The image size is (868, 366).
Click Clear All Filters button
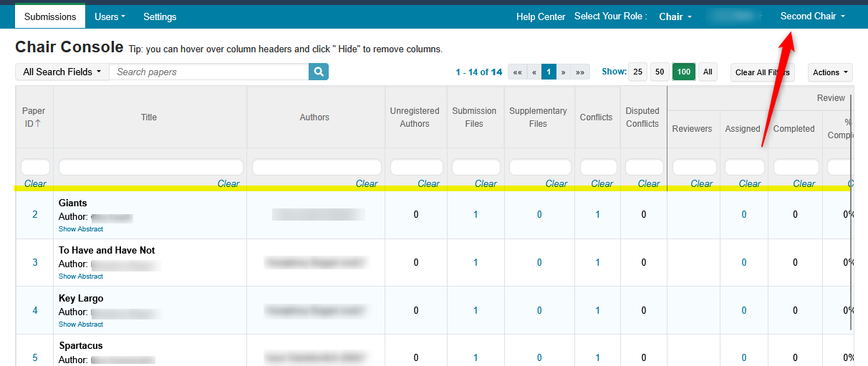(x=762, y=72)
